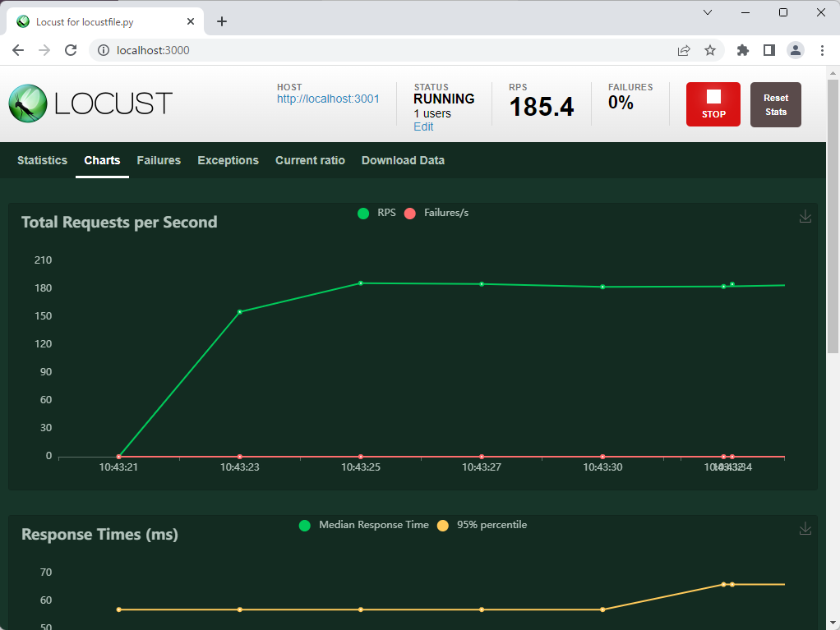
Task: Download the Response Times chart
Action: 805,528
